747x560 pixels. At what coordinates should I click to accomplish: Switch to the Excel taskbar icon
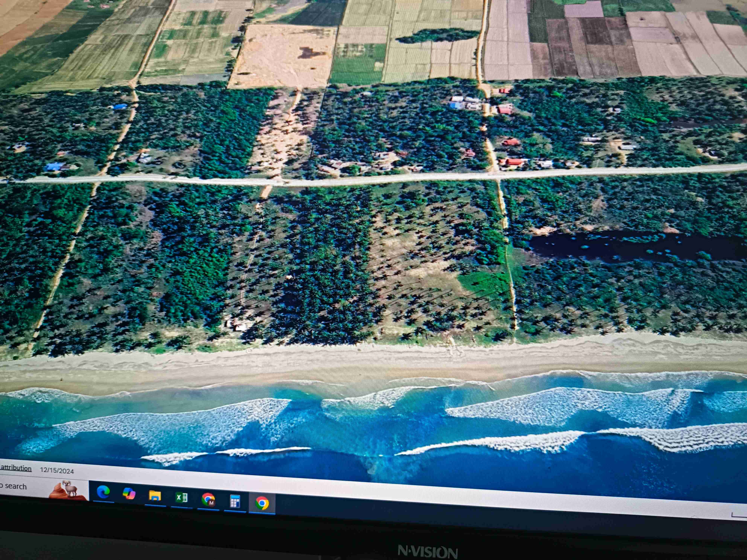coord(181,497)
